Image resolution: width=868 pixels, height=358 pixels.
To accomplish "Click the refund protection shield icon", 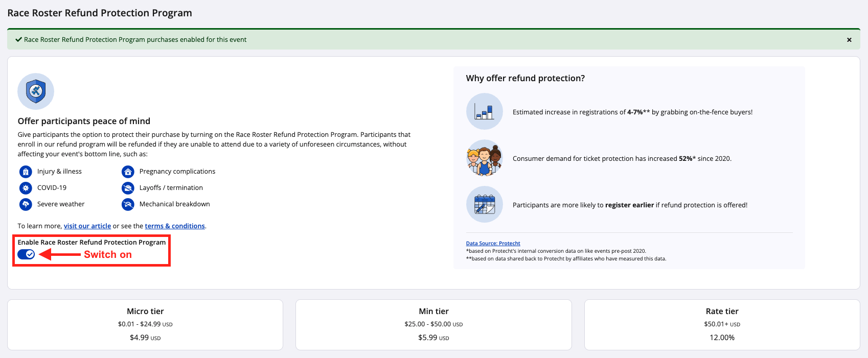I will point(36,91).
